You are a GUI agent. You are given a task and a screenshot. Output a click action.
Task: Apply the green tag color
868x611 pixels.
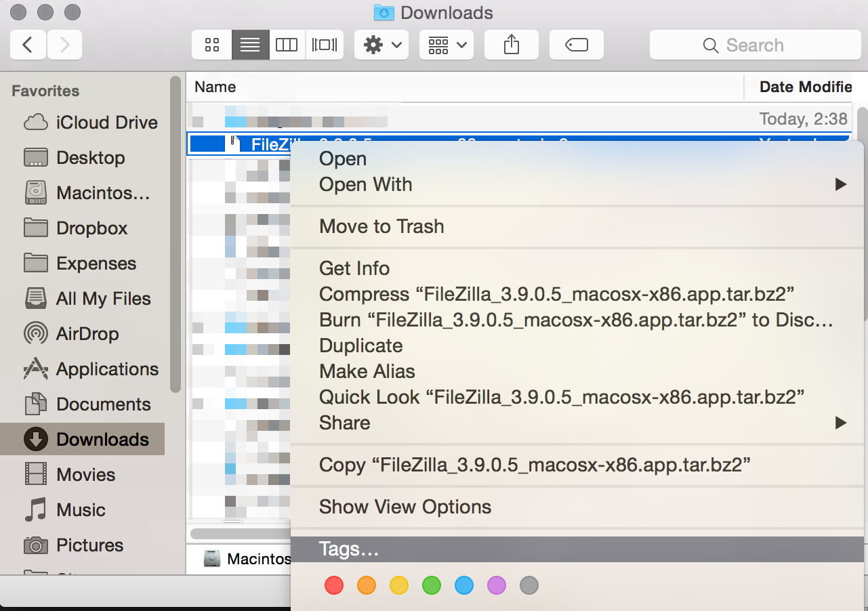click(x=432, y=585)
